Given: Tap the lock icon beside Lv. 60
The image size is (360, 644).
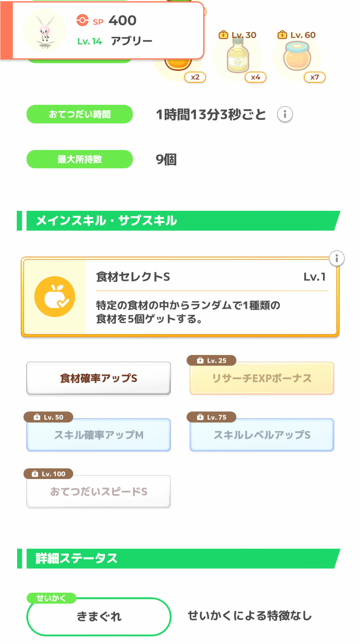Looking at the screenshot, I should [282, 35].
